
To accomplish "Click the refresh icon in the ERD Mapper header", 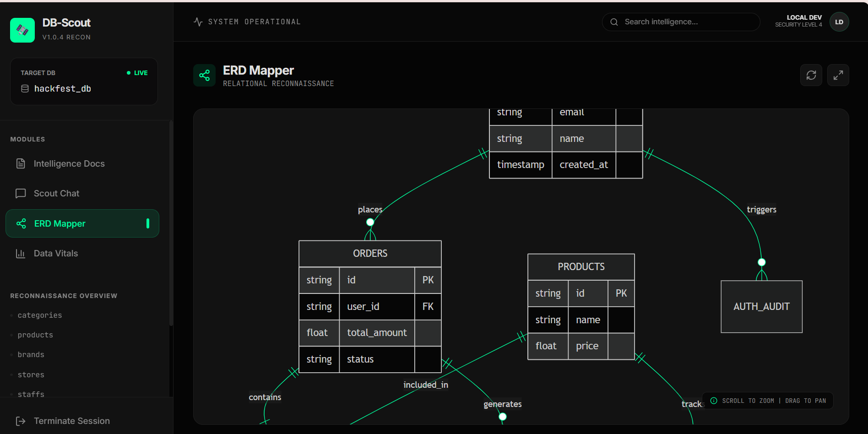I will pos(811,75).
